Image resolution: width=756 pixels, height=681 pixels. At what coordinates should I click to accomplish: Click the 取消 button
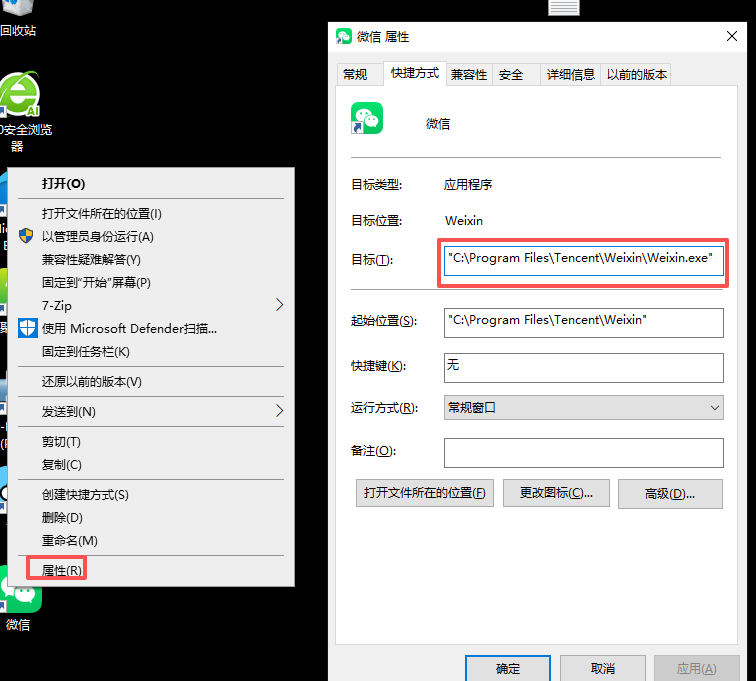(x=603, y=668)
